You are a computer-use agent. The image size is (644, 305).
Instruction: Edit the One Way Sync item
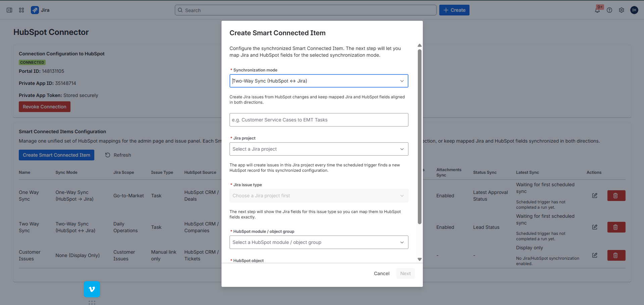point(594,195)
